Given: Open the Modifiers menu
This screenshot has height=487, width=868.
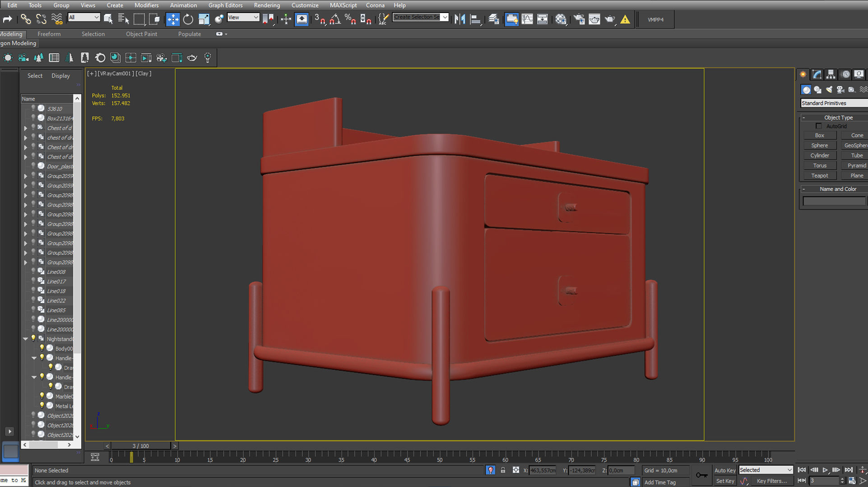Looking at the screenshot, I should 147,5.
